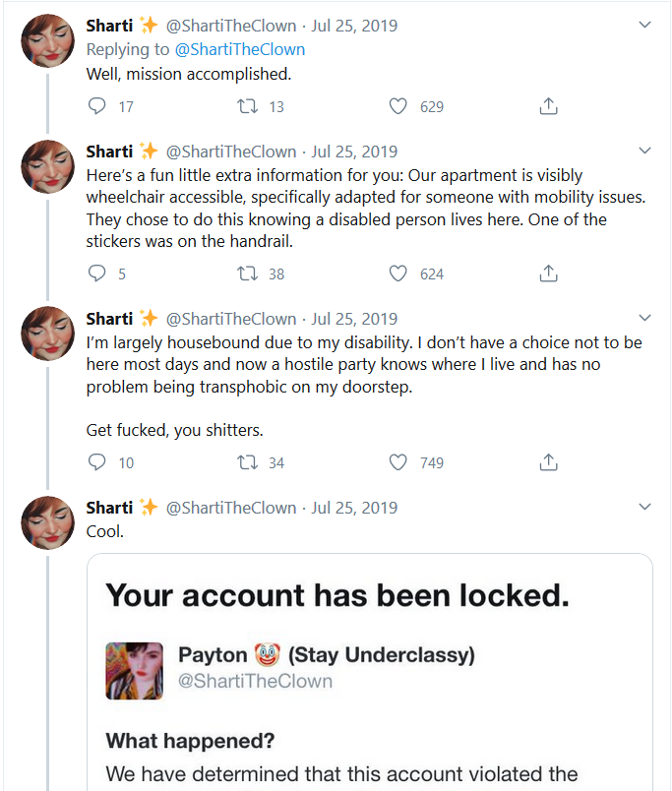
Task: Open the "Your account has been locked" image
Action: (x=370, y=672)
